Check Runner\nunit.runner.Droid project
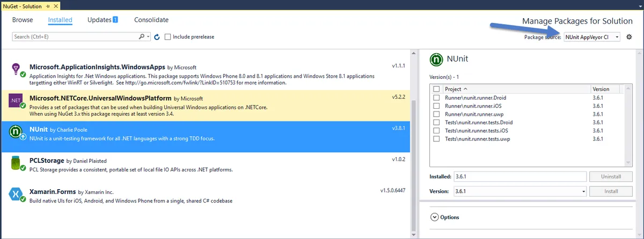 pos(436,98)
